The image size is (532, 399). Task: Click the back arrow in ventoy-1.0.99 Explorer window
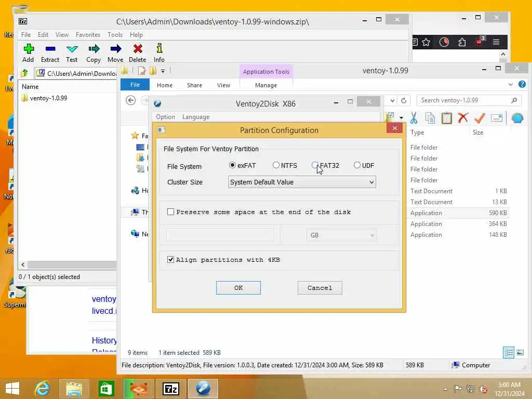(x=130, y=100)
